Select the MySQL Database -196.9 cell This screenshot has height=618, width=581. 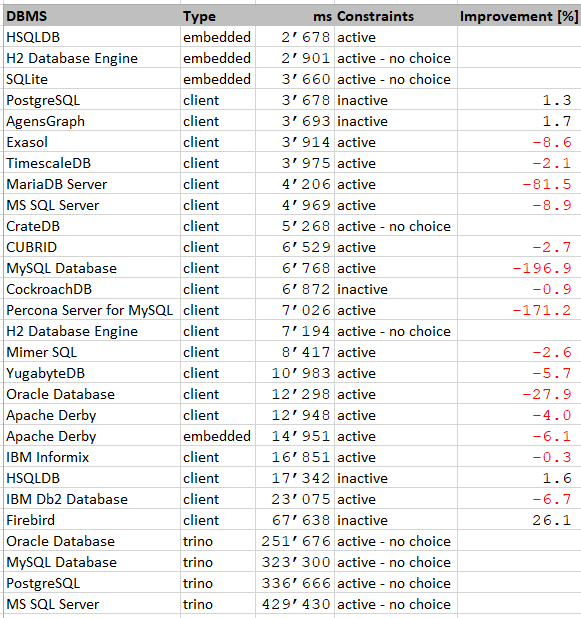click(x=519, y=268)
